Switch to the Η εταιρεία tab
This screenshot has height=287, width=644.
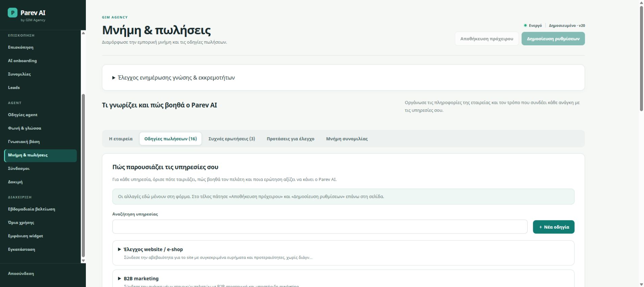click(x=121, y=139)
